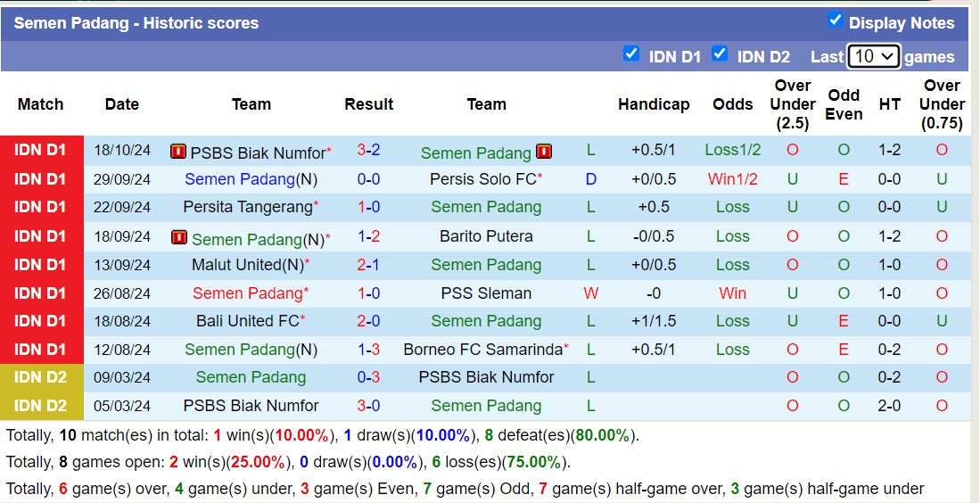Viewport: 980px width, 503px height.
Task: Click the 0-0 result against Persis Solo
Action: coord(369,180)
